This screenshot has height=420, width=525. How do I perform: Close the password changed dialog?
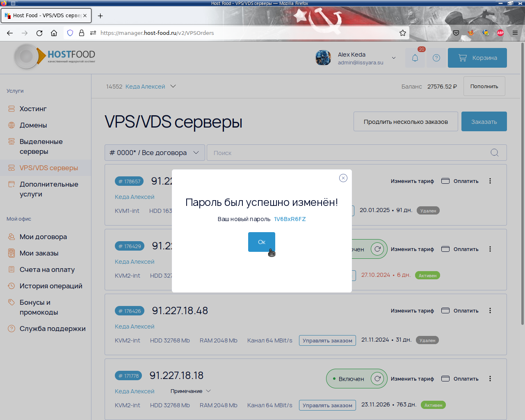tap(343, 178)
